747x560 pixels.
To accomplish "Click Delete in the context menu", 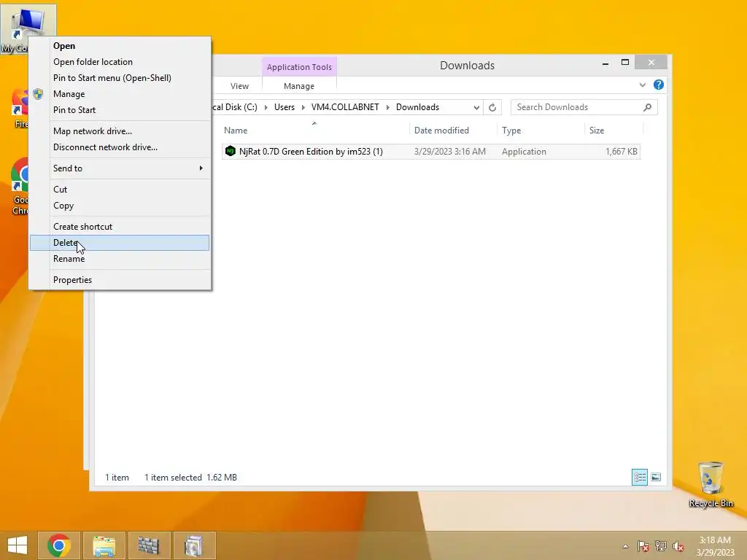I will (x=120, y=243).
